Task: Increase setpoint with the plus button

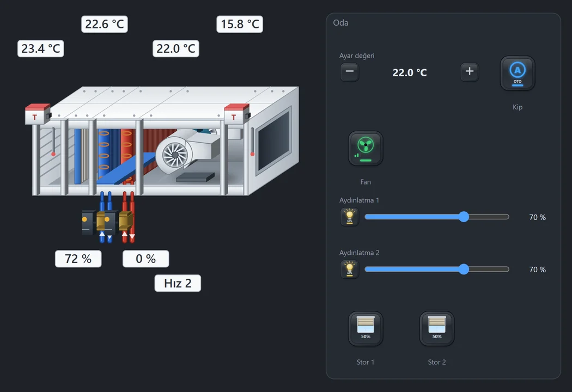Action: coord(470,71)
